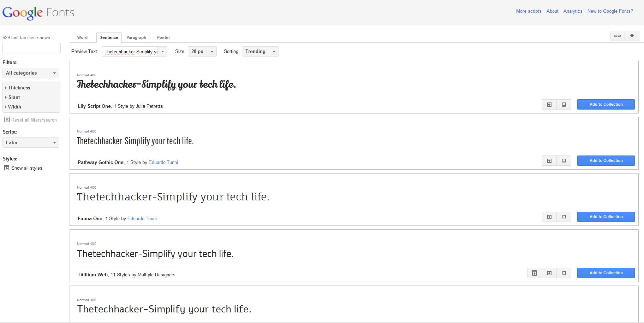This screenshot has height=323, width=644.
Task: Click the reset all filters/search icon
Action: click(7, 119)
